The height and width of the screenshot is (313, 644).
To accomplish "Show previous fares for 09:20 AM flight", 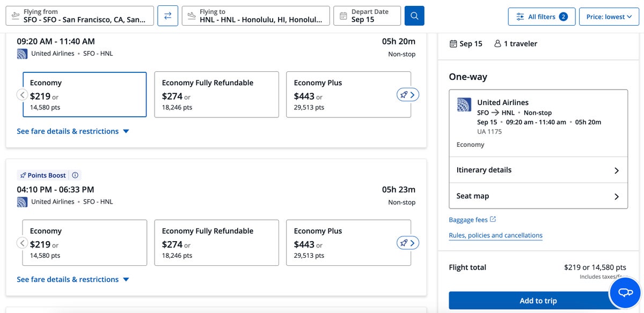I will point(23,95).
